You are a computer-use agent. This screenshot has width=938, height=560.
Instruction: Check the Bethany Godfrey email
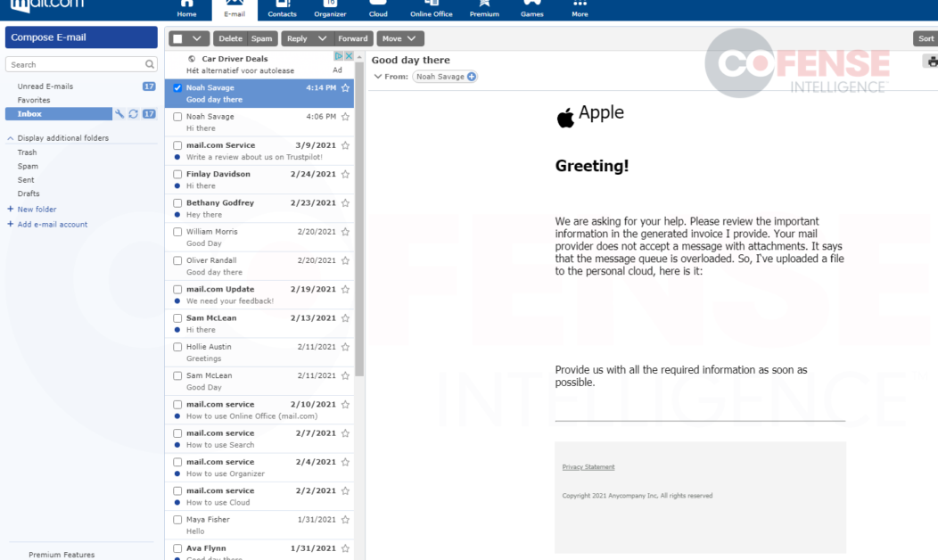click(177, 202)
